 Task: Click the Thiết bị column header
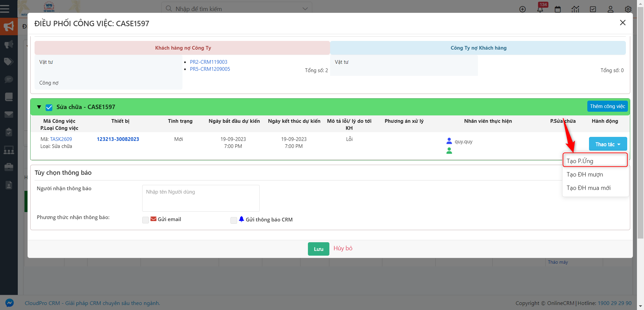click(x=120, y=121)
